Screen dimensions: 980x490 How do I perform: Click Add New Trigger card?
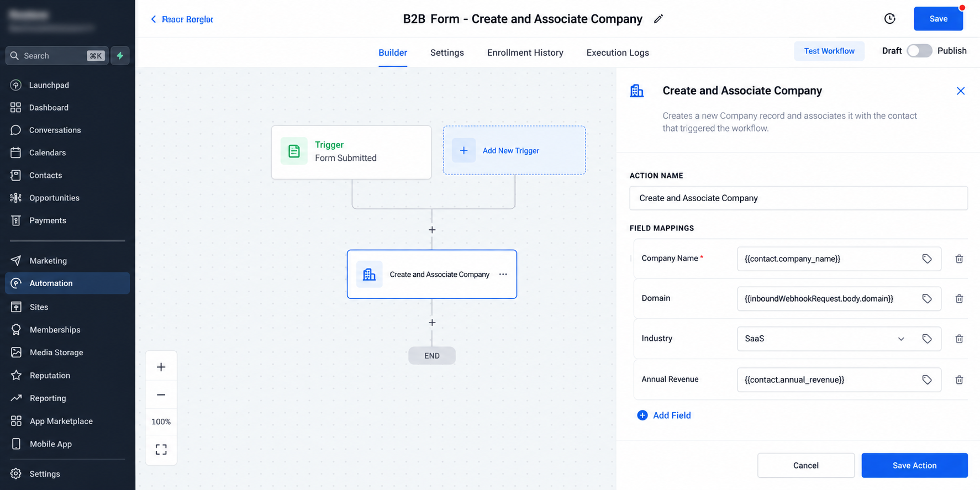click(514, 150)
